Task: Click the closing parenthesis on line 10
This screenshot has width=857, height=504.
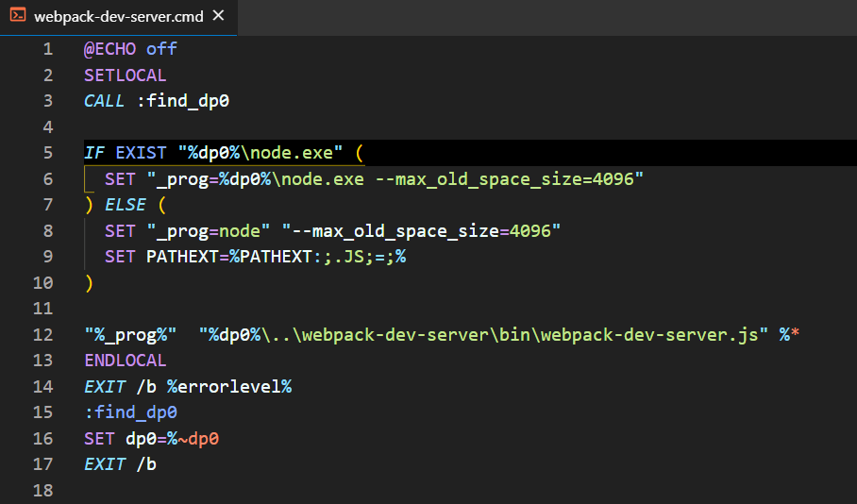Action: click(x=89, y=282)
